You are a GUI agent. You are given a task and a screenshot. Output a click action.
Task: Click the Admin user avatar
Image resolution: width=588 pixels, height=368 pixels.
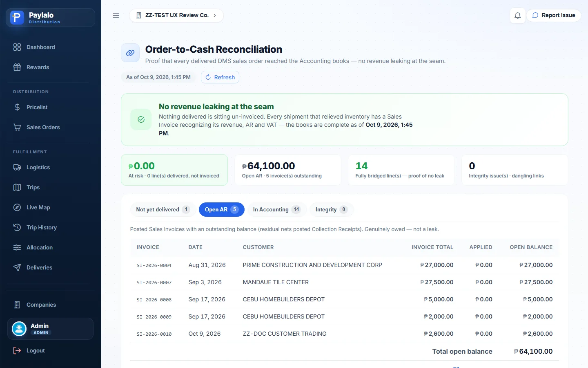point(19,329)
